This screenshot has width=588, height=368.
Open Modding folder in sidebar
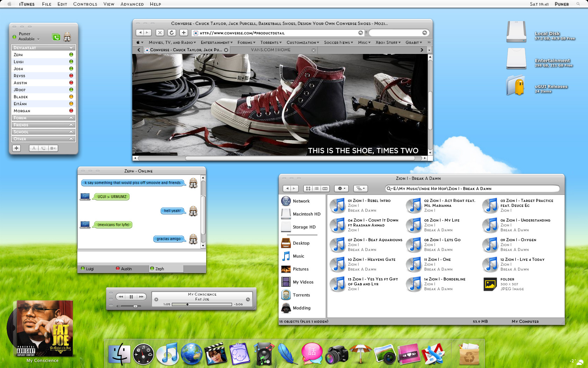(x=296, y=308)
